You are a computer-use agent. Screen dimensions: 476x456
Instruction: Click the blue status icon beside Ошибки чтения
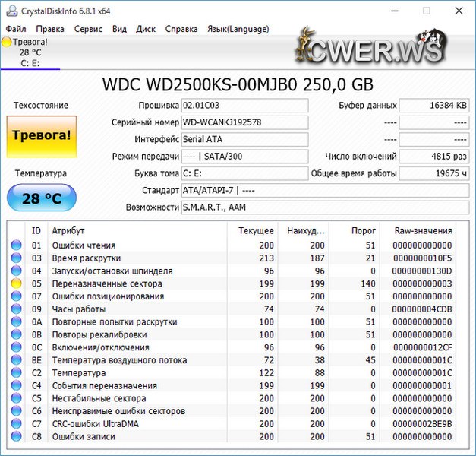coord(17,245)
